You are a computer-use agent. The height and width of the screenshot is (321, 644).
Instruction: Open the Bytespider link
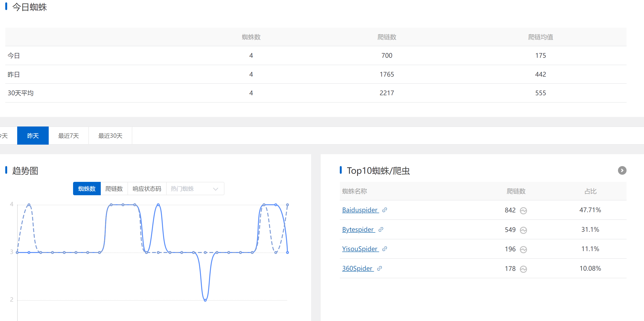tap(358, 229)
